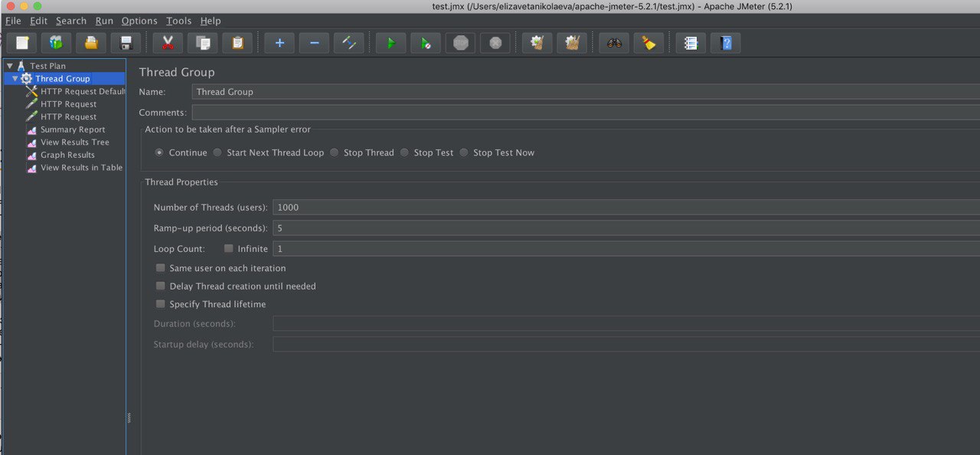
Task: Select View Results in Table item
Action: tap(82, 168)
